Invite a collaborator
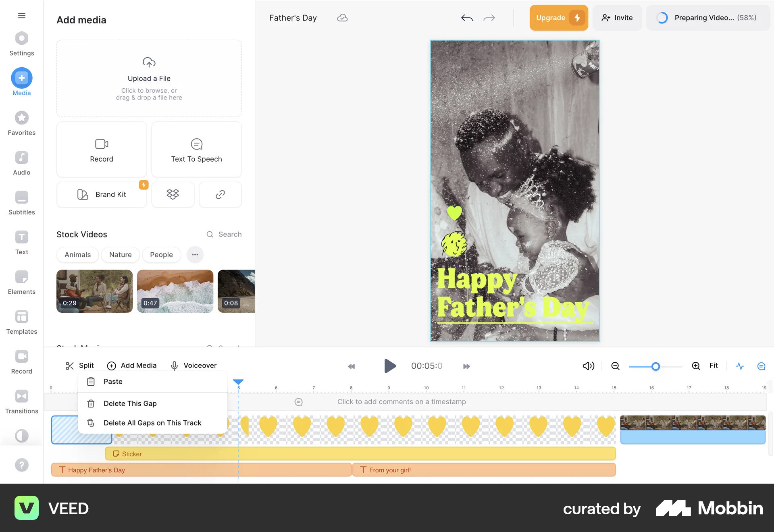774x532 pixels. point(617,18)
